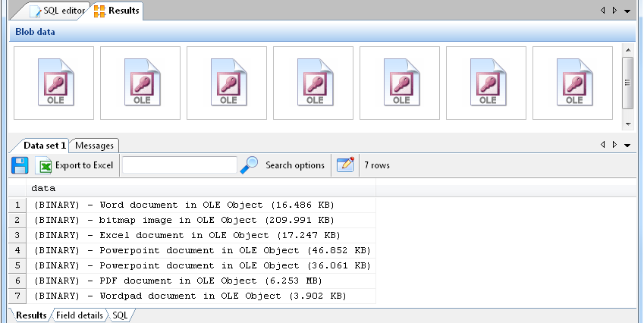Open the first OLE blob thumbnail
Image resolution: width=644 pixels, height=323 pixels.
pyautogui.click(x=54, y=83)
